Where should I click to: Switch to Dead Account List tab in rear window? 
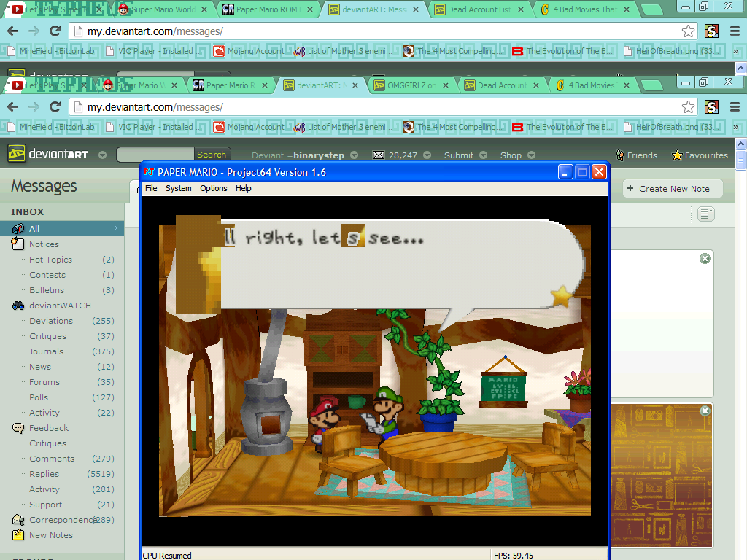[x=479, y=9]
